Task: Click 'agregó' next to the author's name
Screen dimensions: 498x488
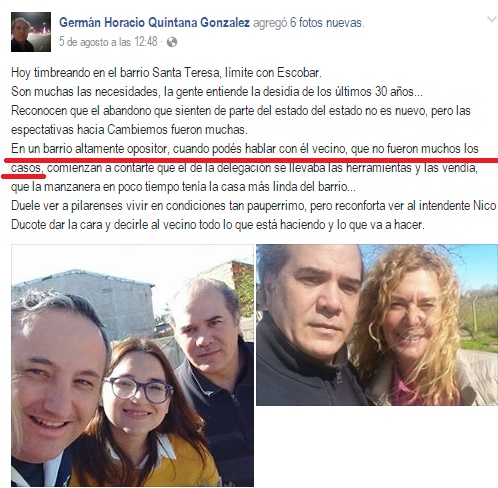Action: point(270,23)
